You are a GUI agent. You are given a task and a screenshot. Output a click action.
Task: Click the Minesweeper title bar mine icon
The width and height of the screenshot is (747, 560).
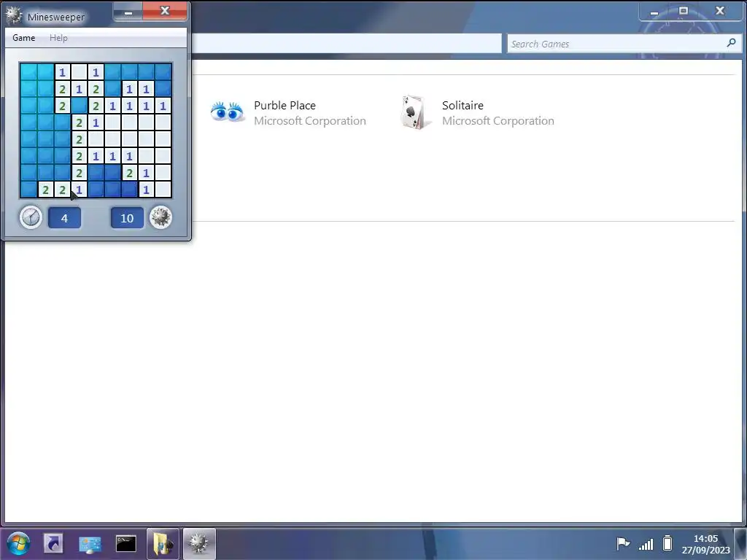tap(14, 16)
